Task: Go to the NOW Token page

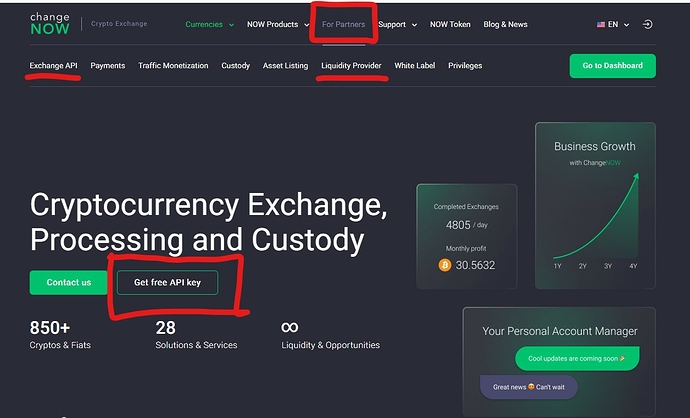Action: [450, 25]
